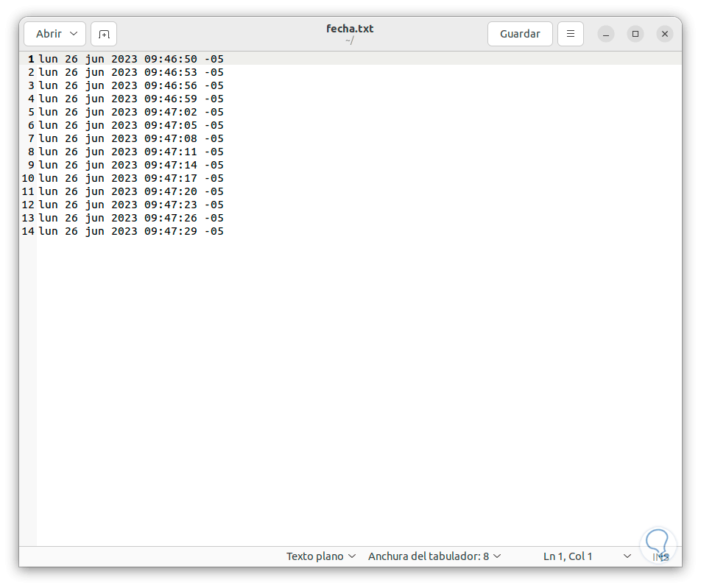Expand the Abrir recent files dropdown arrow
The height and width of the screenshot is (588, 701).
[74, 34]
